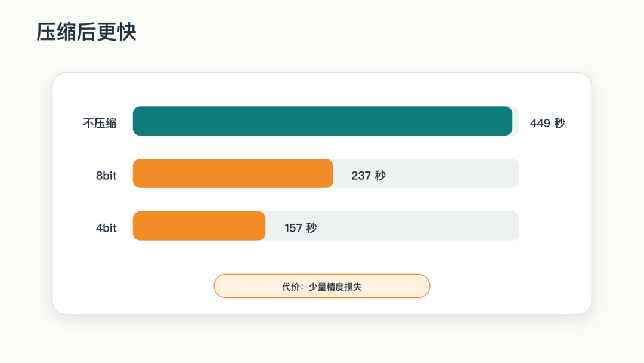Click the orange 8bit bar
The width and height of the screenshot is (644, 363).
(233, 174)
